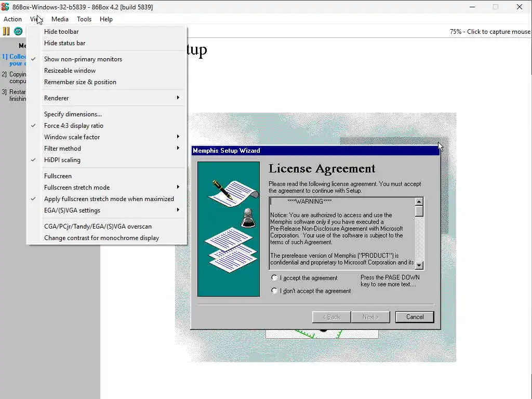This screenshot has width=532, height=399.
Task: Toggle HiDPI scaling option
Action: (107, 160)
